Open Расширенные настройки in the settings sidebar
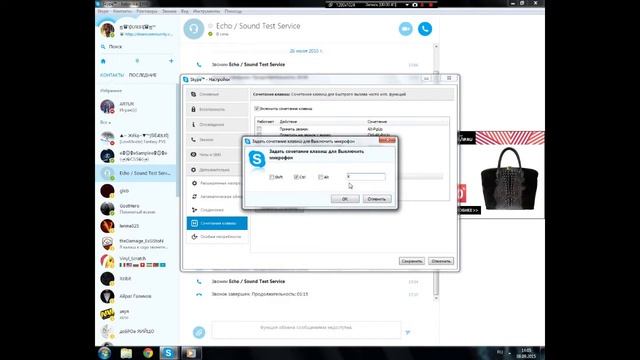 (216, 183)
